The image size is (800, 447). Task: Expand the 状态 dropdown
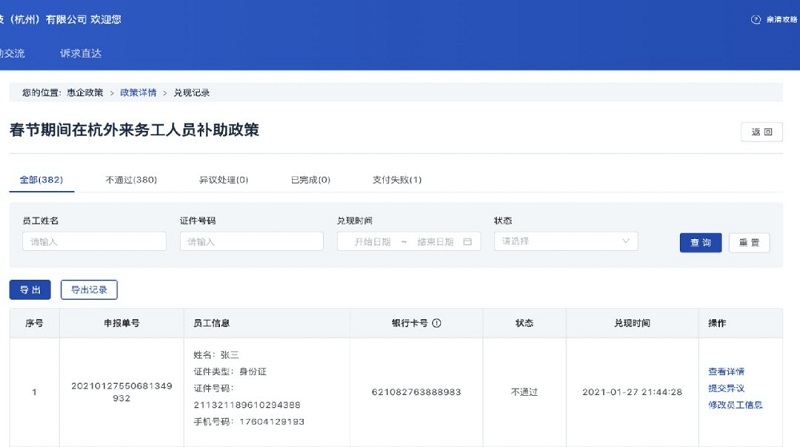click(566, 241)
